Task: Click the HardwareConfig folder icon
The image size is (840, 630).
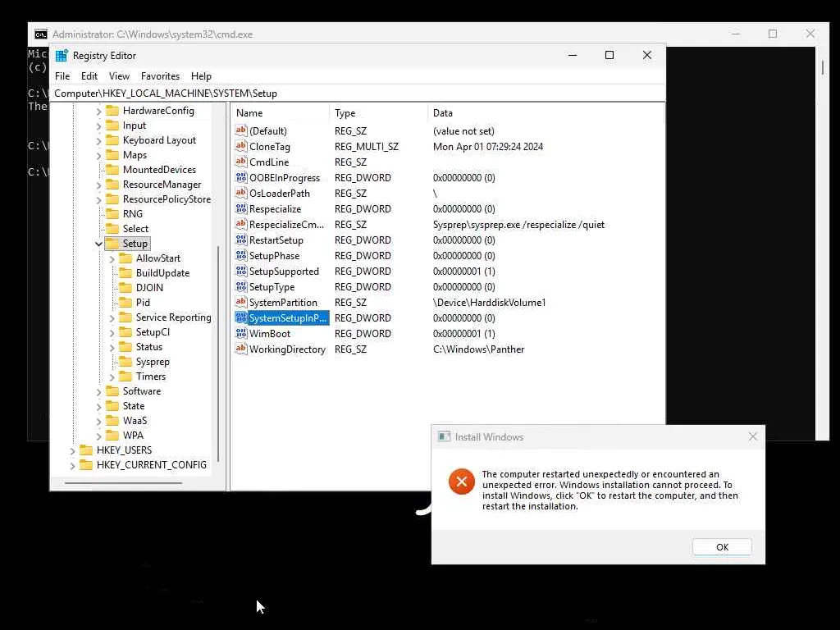Action: [x=112, y=111]
